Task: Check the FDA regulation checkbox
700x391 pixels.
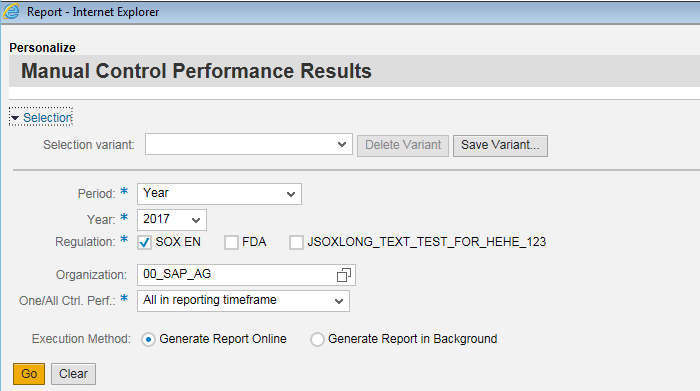Action: pos(231,242)
